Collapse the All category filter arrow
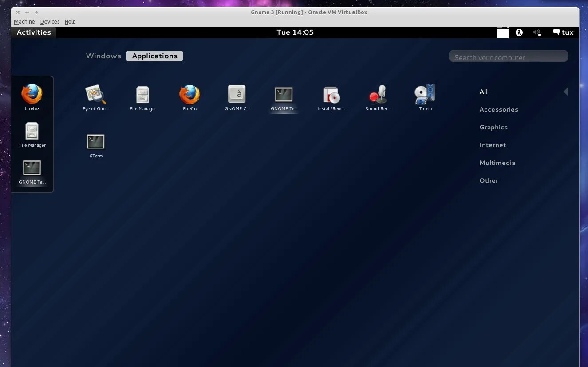 tap(566, 91)
